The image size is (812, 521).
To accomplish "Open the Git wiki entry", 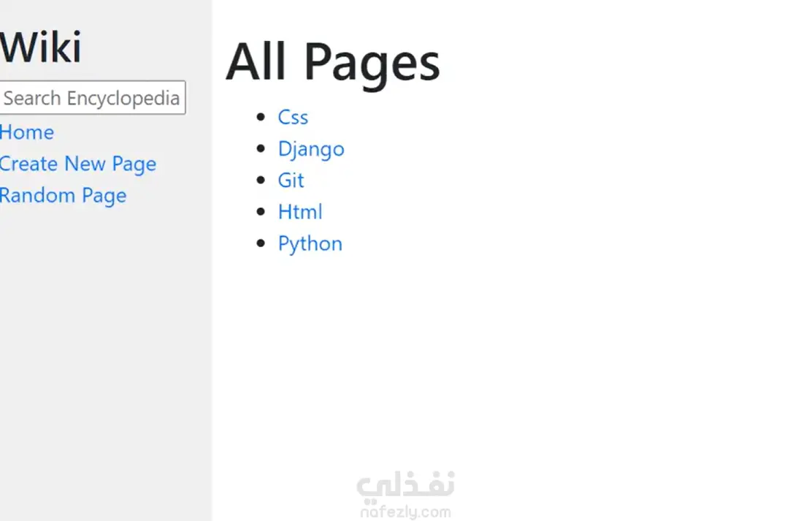I will tap(291, 180).
